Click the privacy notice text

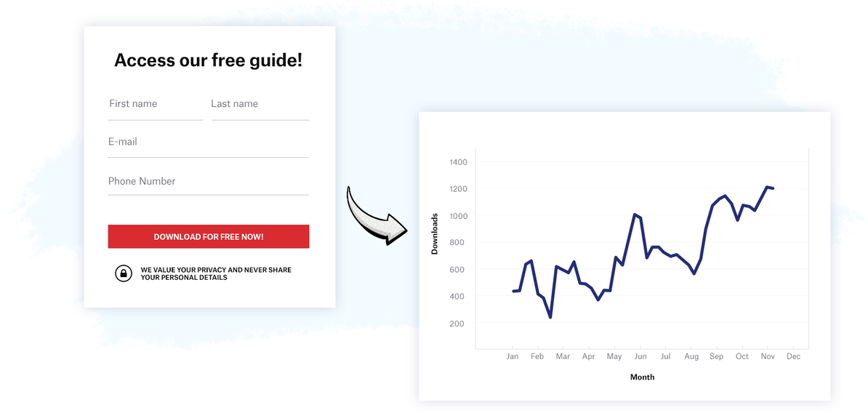coord(216,273)
